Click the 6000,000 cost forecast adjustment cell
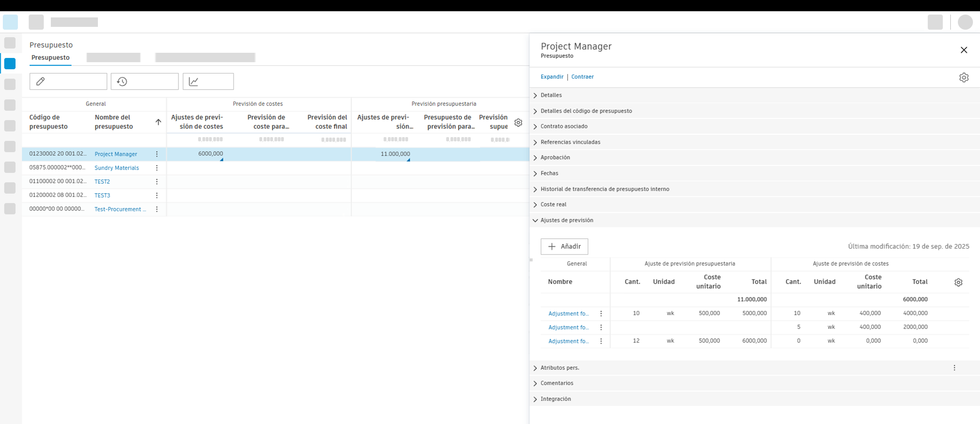 click(x=210, y=154)
